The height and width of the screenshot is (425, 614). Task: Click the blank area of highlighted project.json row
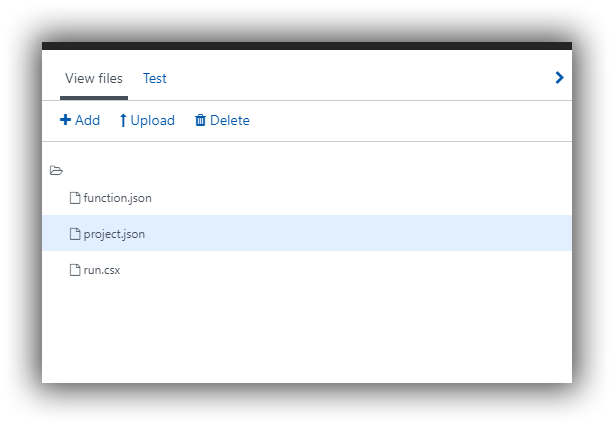352,233
